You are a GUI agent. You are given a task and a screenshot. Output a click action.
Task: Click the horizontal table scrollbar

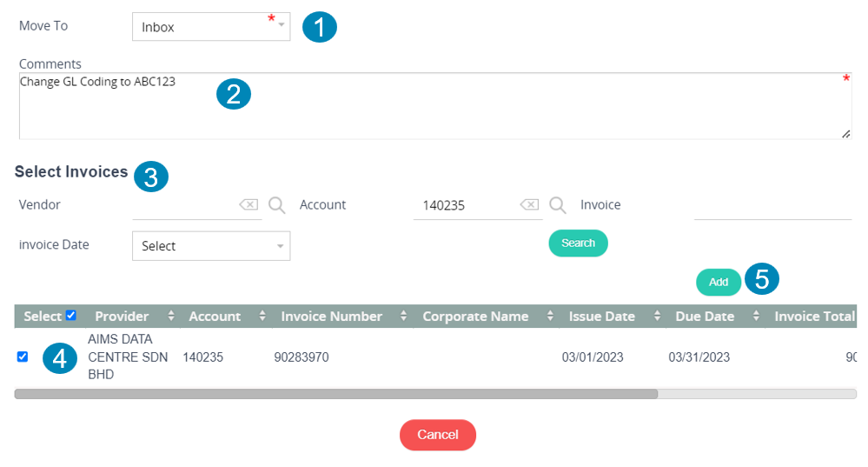pyautogui.click(x=435, y=394)
